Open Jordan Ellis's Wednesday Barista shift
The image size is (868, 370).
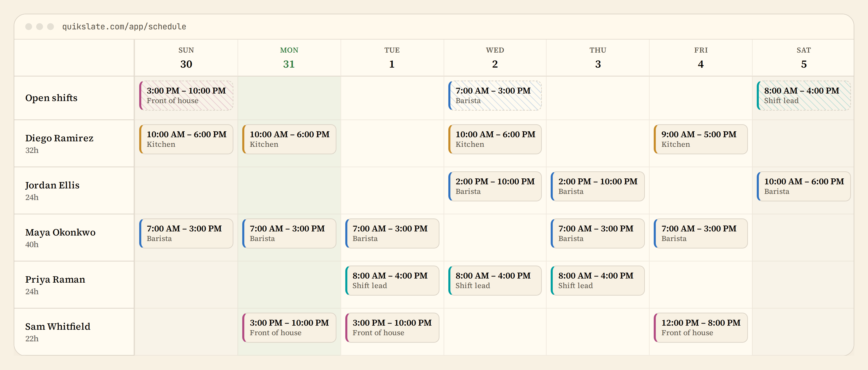click(495, 186)
